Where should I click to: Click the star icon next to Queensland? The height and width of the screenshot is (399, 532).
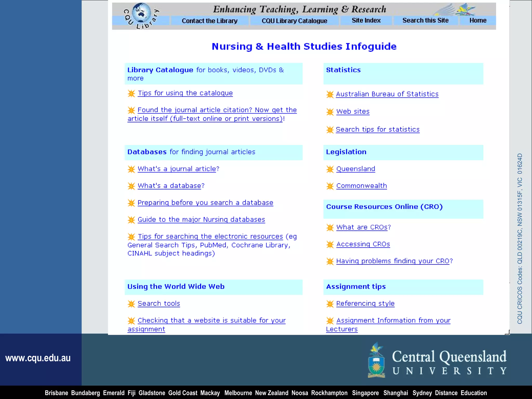330,169
